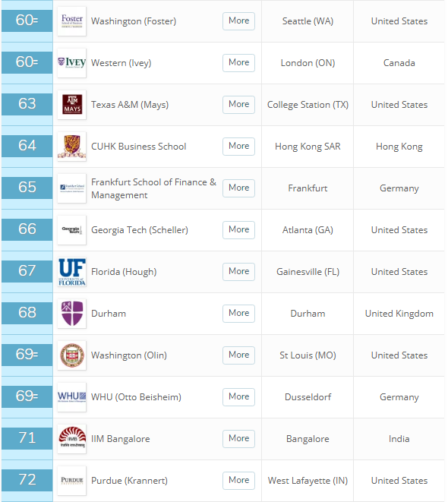Click More next to Georgia Tech (Scheller)
The image size is (448, 502).
238,230
